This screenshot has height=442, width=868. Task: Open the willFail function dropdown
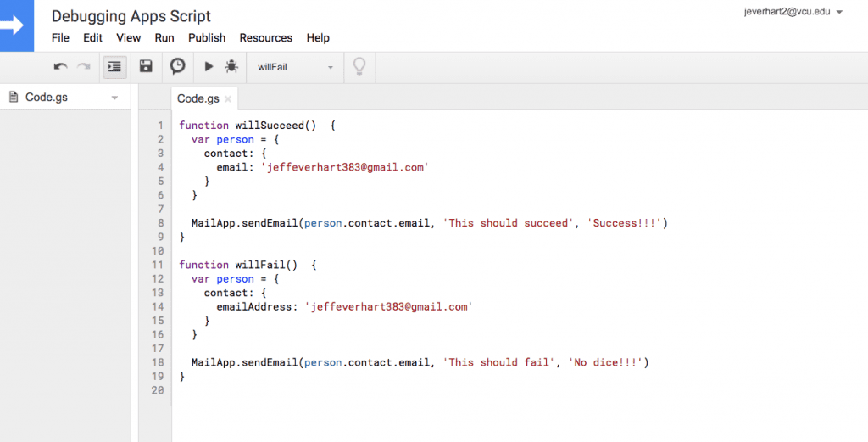click(x=295, y=67)
